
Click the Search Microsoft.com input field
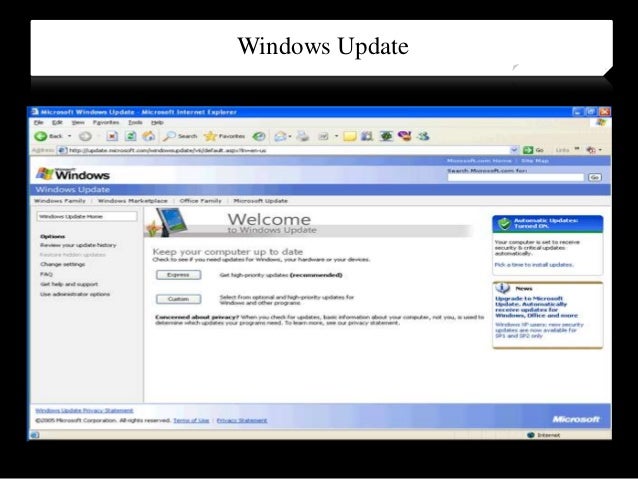pyautogui.click(x=516, y=177)
